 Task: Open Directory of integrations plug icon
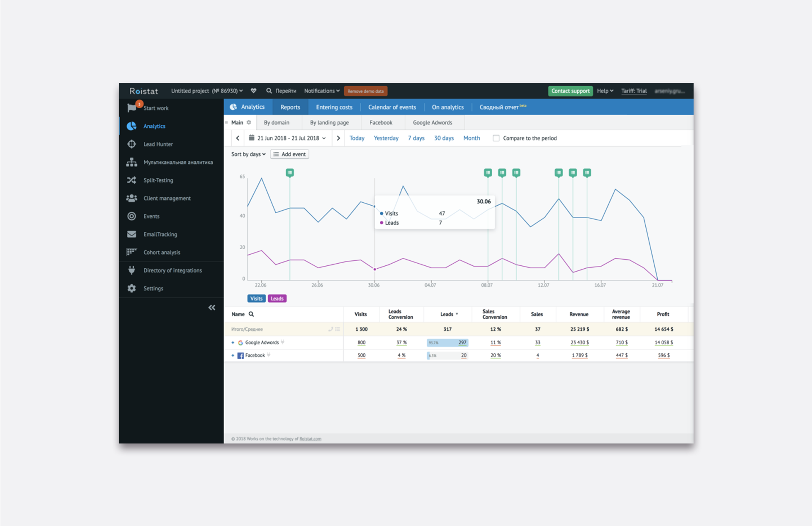tap(132, 270)
